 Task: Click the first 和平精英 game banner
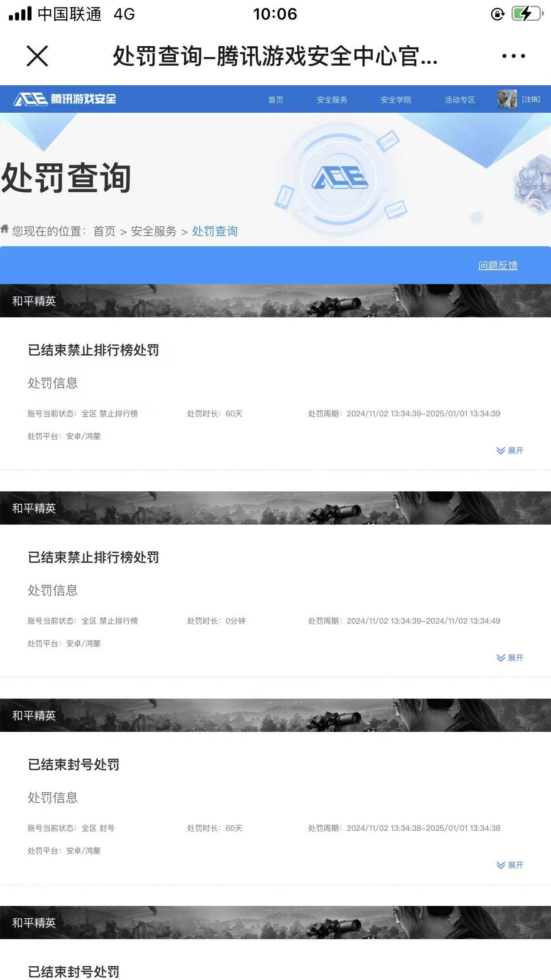(275, 301)
